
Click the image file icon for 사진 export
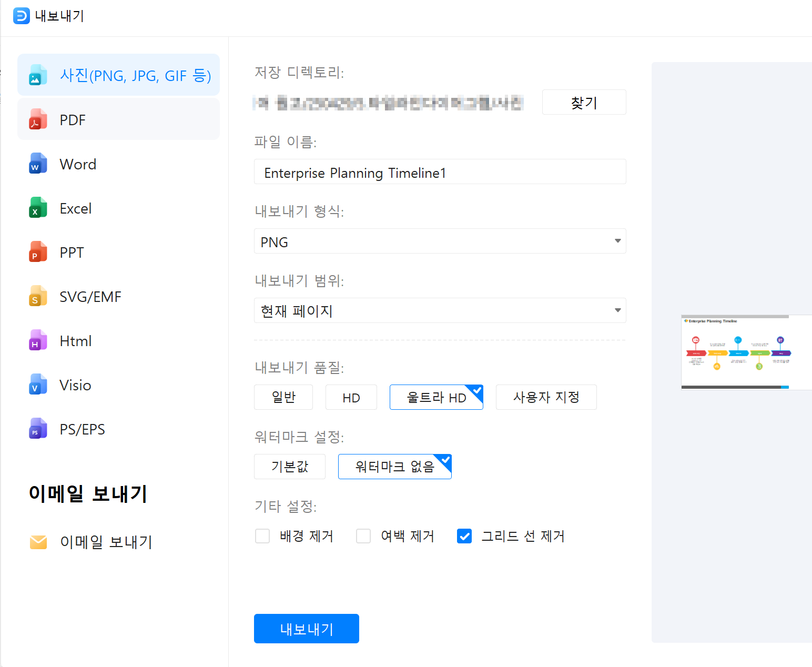point(38,75)
